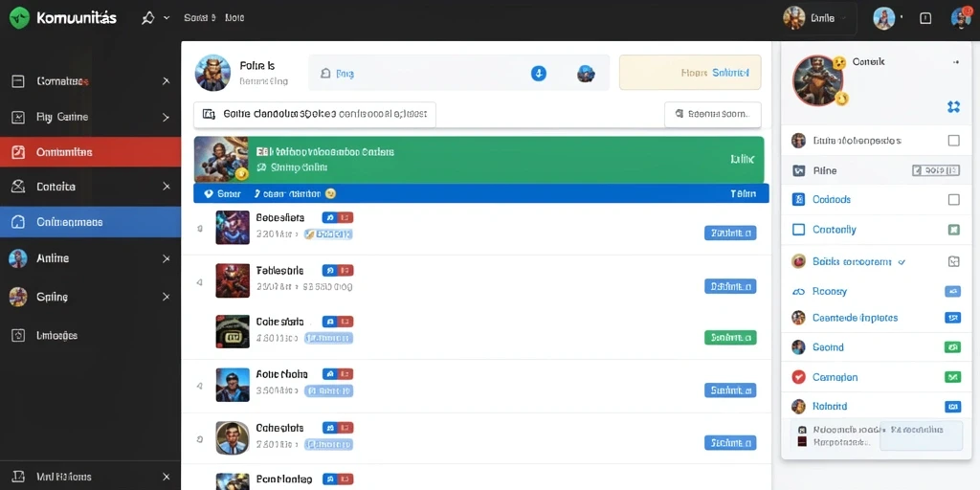Click the blue button in Sobesfiete row
This screenshot has width=980, height=490.
click(730, 234)
